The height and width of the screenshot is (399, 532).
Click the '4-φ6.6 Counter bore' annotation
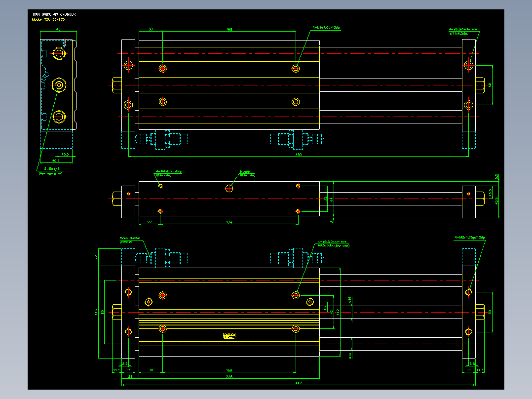pos(463,30)
